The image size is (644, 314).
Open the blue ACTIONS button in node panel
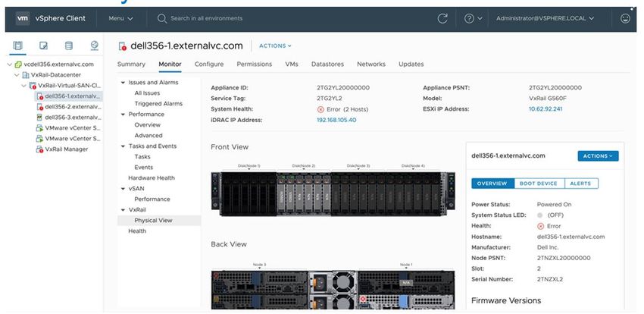point(598,155)
